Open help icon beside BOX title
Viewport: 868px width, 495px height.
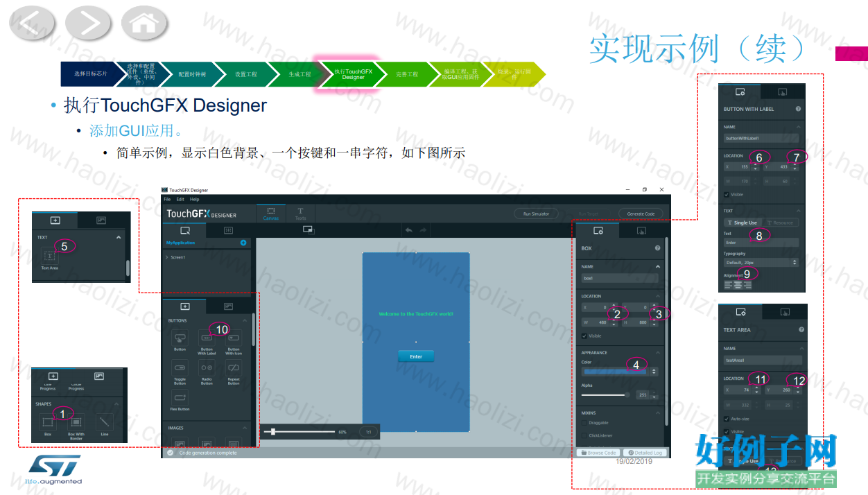click(x=657, y=248)
